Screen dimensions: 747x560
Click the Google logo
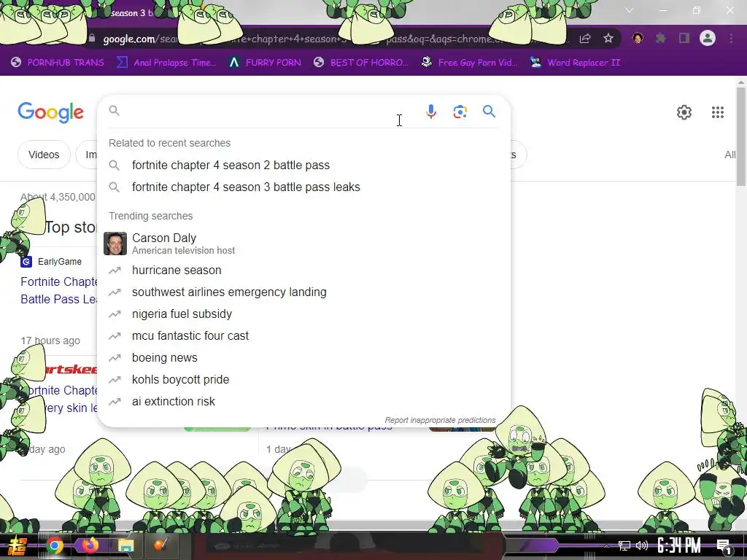click(x=50, y=112)
